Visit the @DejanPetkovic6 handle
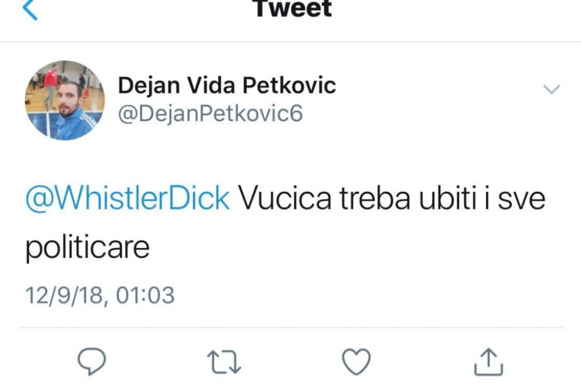The height and width of the screenshot is (392, 581). 210,113
